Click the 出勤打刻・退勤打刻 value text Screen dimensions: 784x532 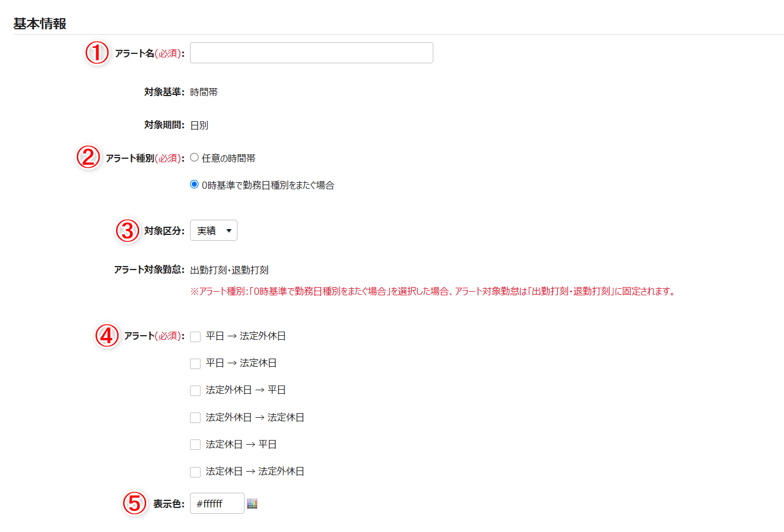tap(229, 270)
